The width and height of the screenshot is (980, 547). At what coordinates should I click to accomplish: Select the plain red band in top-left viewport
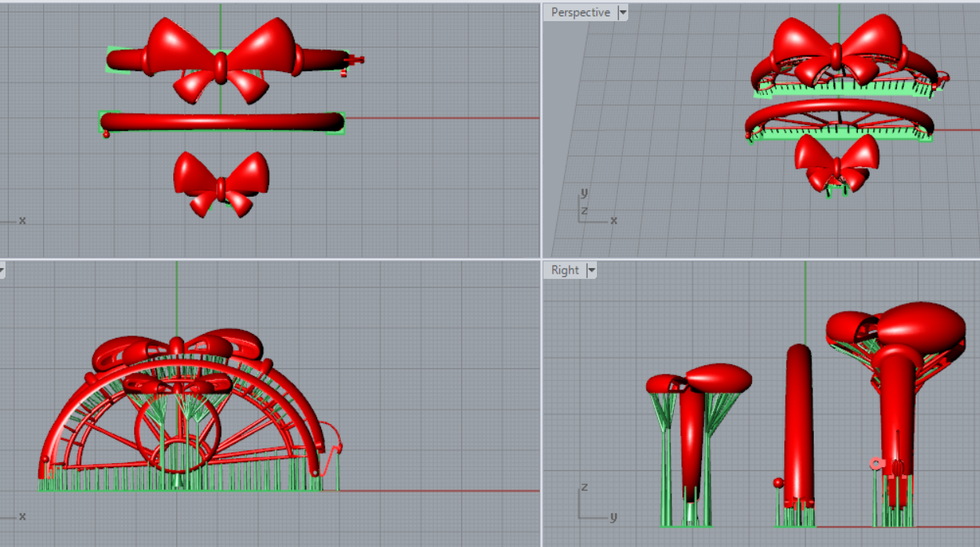(221, 121)
